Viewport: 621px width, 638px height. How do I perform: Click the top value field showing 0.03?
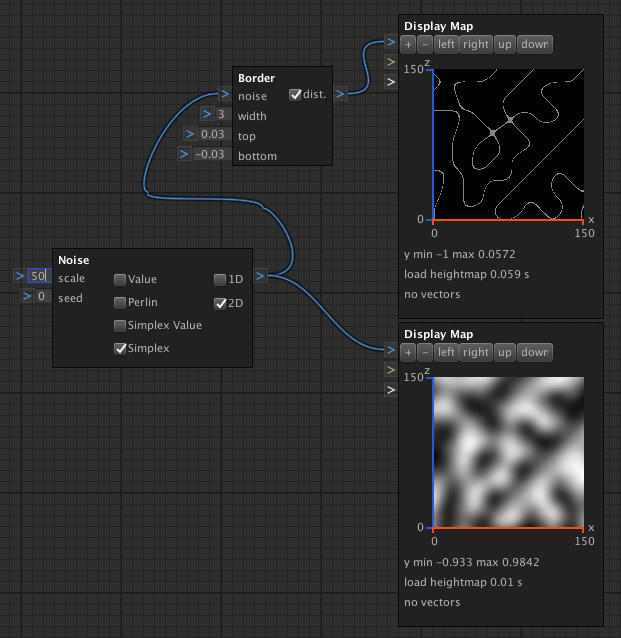click(214, 134)
